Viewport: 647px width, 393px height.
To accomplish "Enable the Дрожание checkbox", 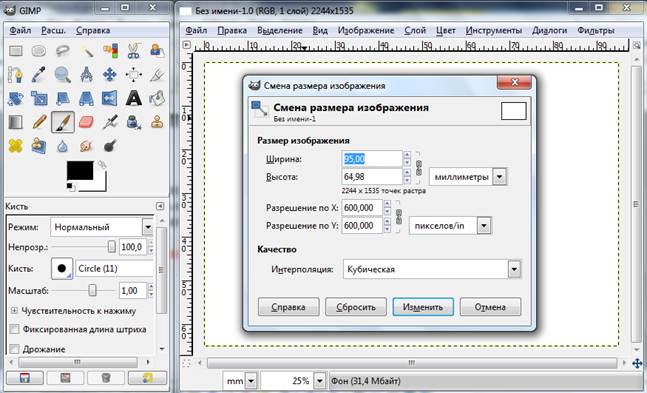I will [14, 349].
